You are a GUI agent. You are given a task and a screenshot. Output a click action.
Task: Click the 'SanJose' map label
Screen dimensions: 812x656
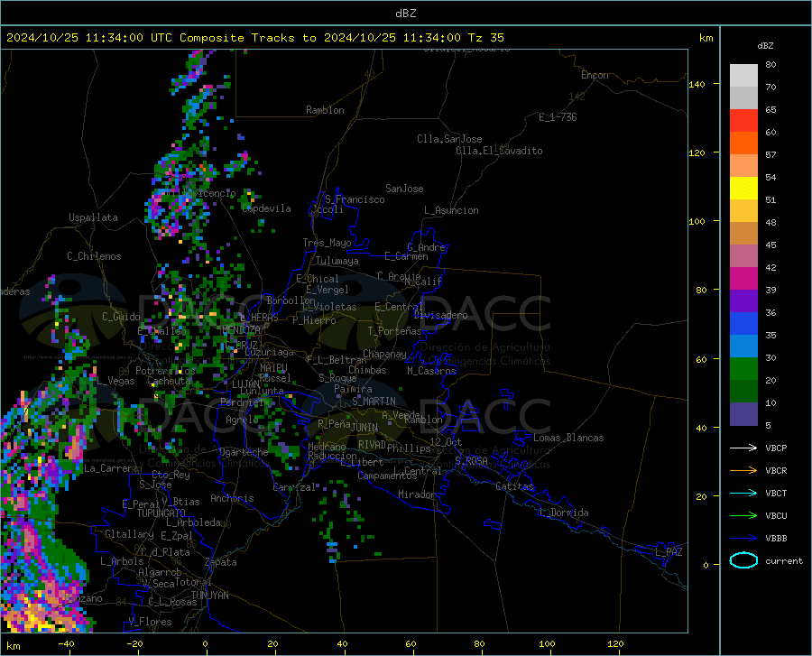pos(404,189)
